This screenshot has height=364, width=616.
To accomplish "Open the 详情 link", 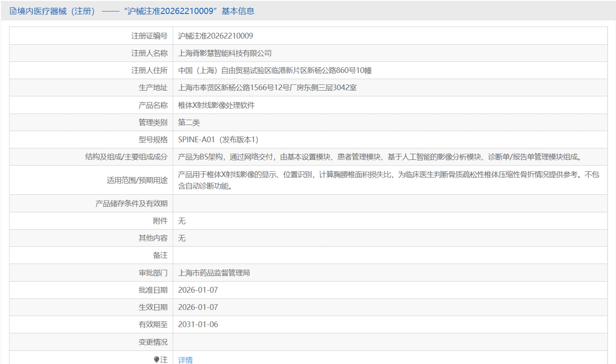I will (185, 359).
